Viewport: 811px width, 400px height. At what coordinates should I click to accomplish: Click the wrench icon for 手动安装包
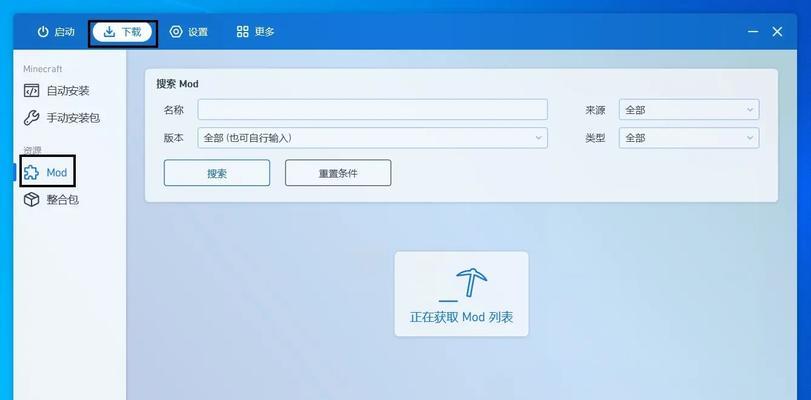click(x=32, y=118)
